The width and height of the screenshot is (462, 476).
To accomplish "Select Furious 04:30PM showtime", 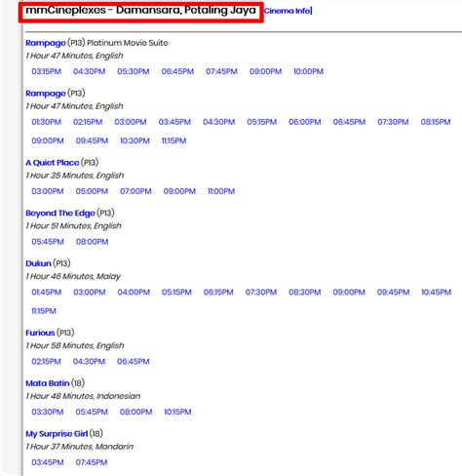I will click(x=89, y=361).
